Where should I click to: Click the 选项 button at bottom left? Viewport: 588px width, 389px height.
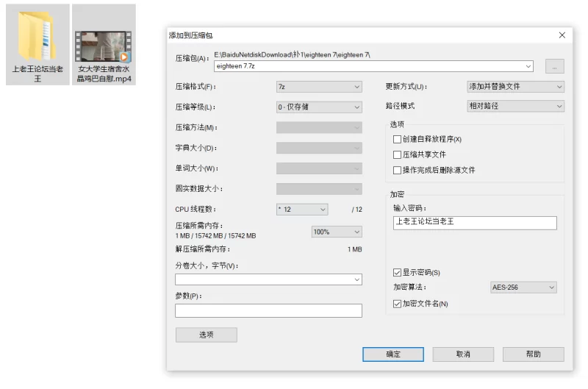click(206, 335)
